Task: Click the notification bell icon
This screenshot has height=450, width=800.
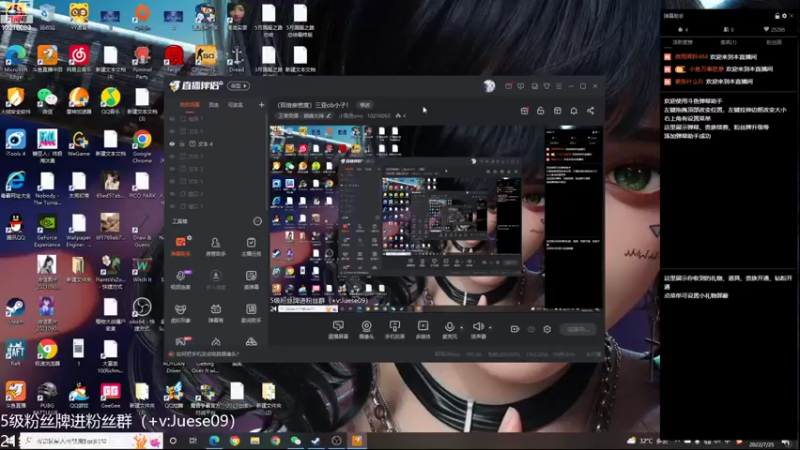Action: 573,111
